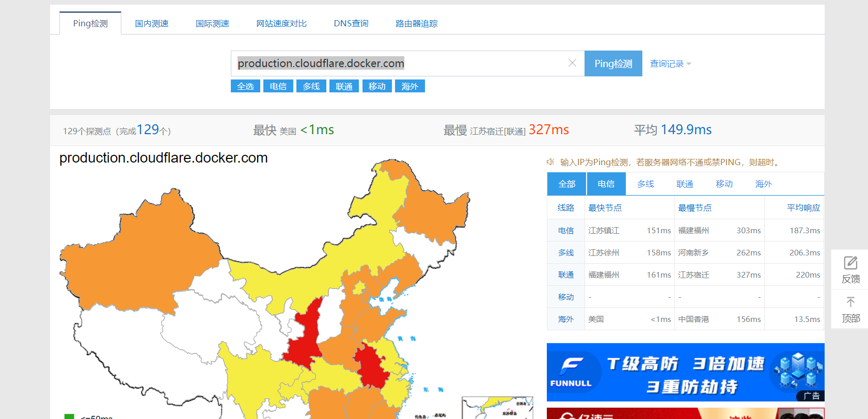868x419 pixels.
Task: Click the 最快节点 column header
Action: (605, 207)
